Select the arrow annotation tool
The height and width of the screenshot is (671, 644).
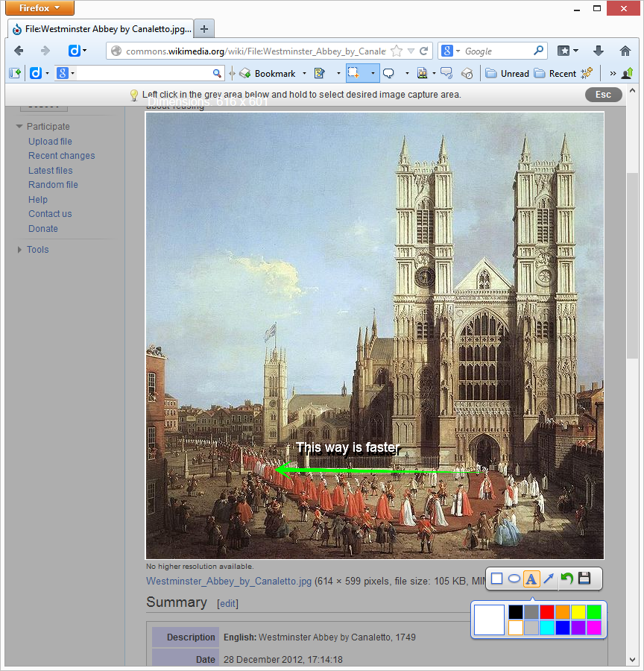(549, 579)
